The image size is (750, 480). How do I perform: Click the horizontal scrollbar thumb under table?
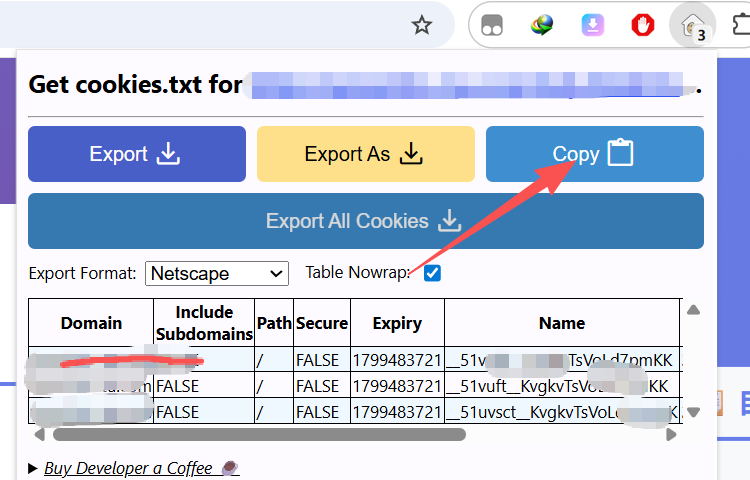(x=259, y=435)
